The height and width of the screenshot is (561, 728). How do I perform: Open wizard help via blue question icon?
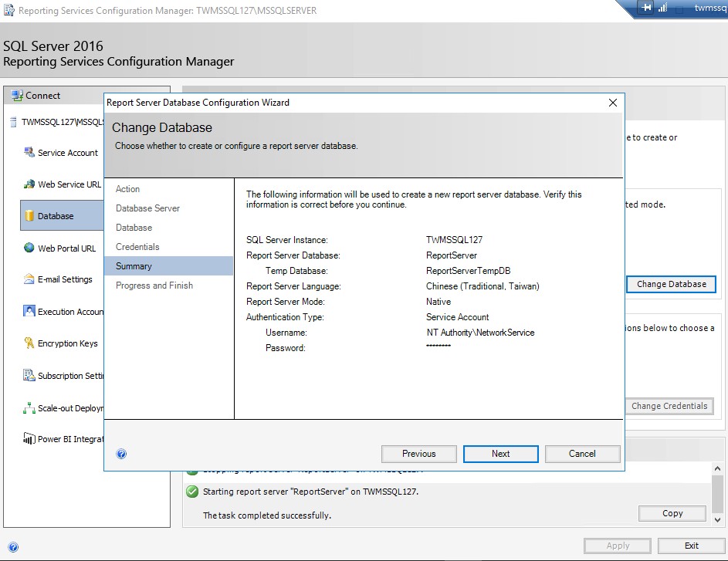121,454
